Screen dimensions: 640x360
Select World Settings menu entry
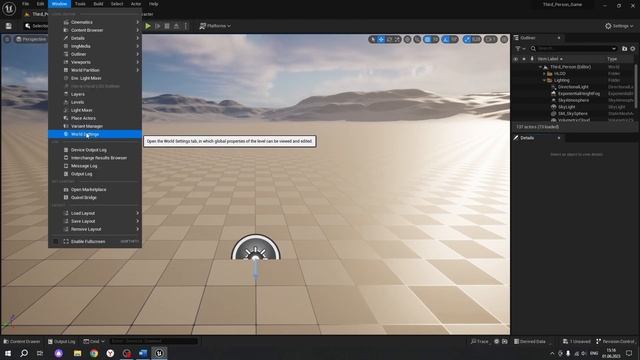click(95, 134)
